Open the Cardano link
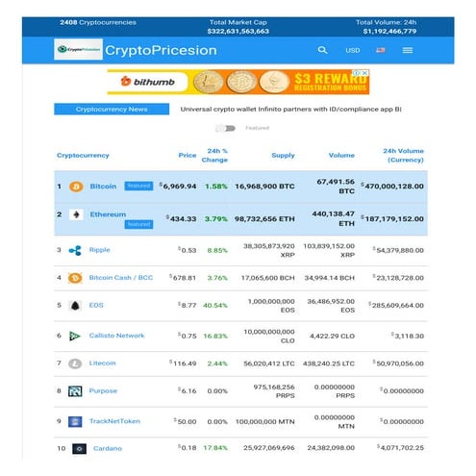 point(108,448)
